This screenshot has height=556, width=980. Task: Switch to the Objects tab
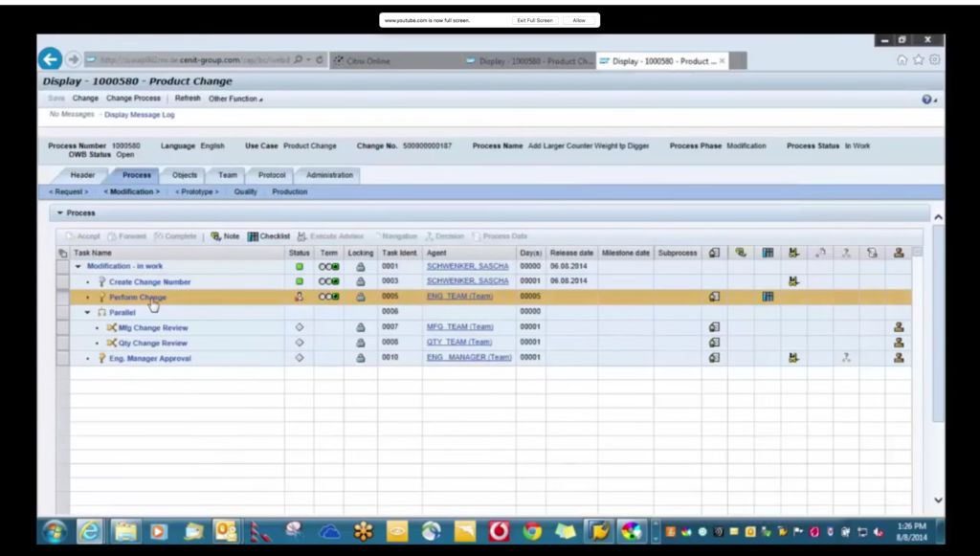184,175
